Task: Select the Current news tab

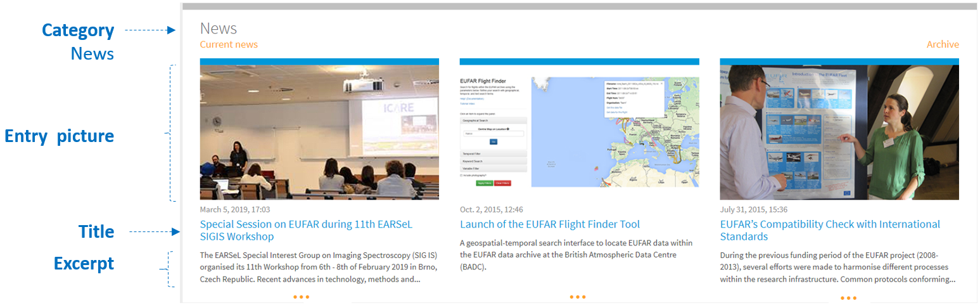Action: coord(229,44)
